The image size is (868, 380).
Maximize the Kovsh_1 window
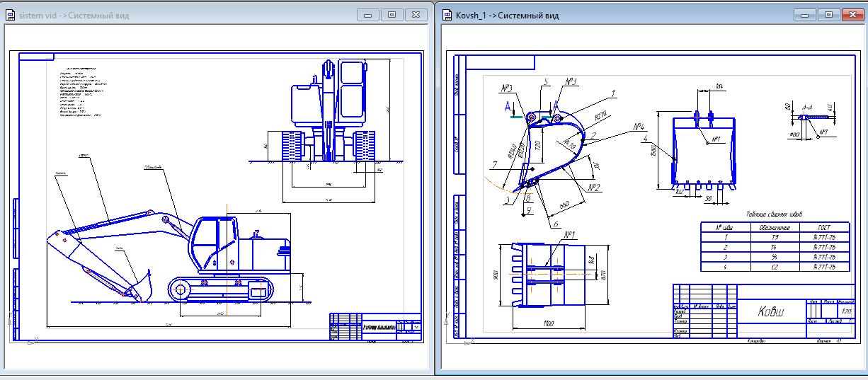pos(828,14)
